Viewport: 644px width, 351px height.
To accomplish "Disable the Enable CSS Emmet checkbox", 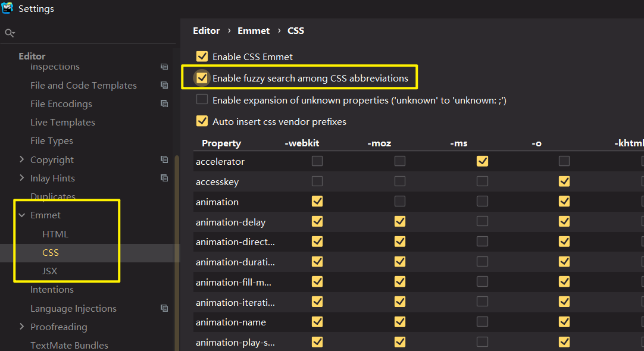I will tap(202, 57).
